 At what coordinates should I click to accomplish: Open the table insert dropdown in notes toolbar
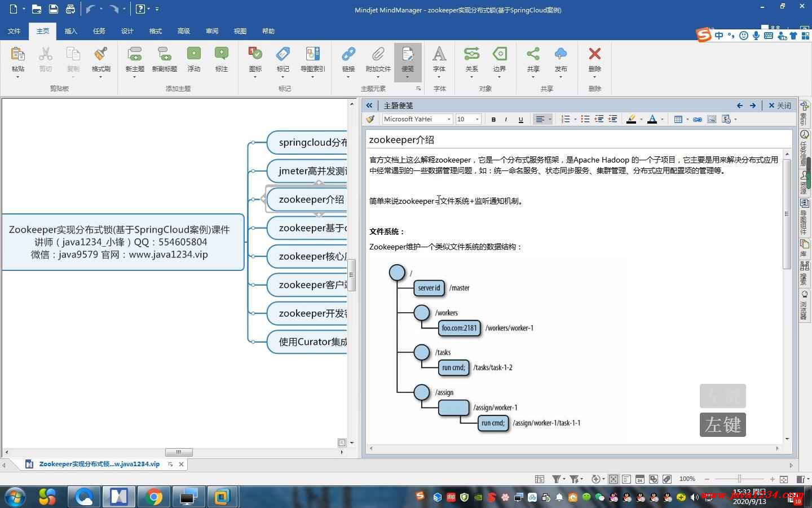[x=687, y=119]
